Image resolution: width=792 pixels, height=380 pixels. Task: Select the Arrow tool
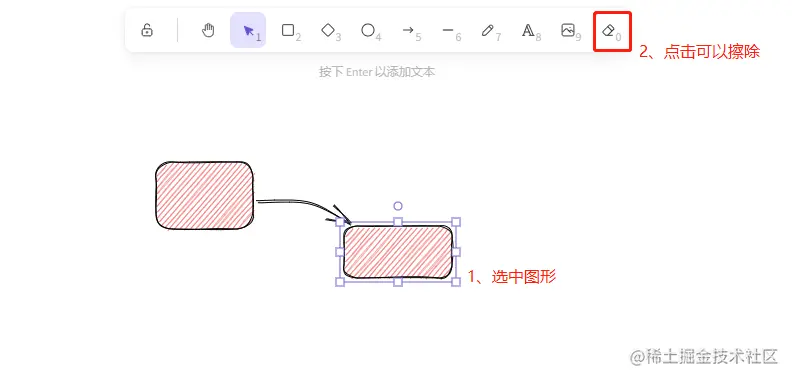[408, 30]
